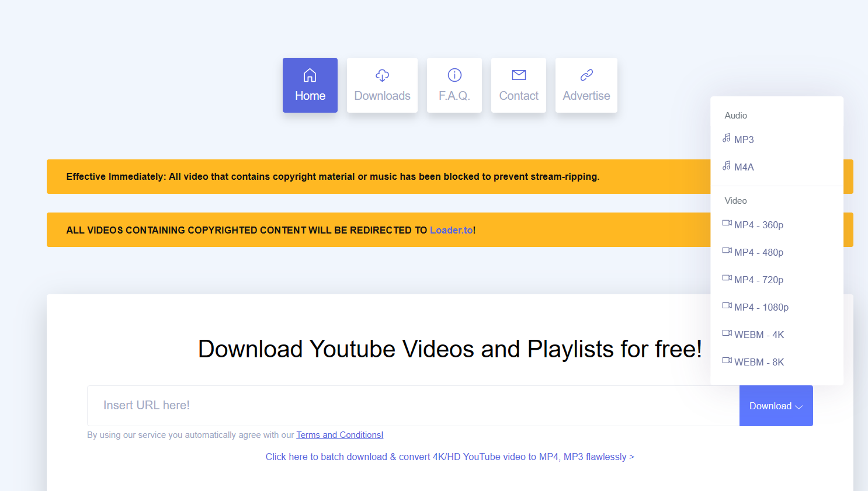Image resolution: width=868 pixels, height=491 pixels.
Task: Click the Video section heading
Action: click(x=736, y=201)
